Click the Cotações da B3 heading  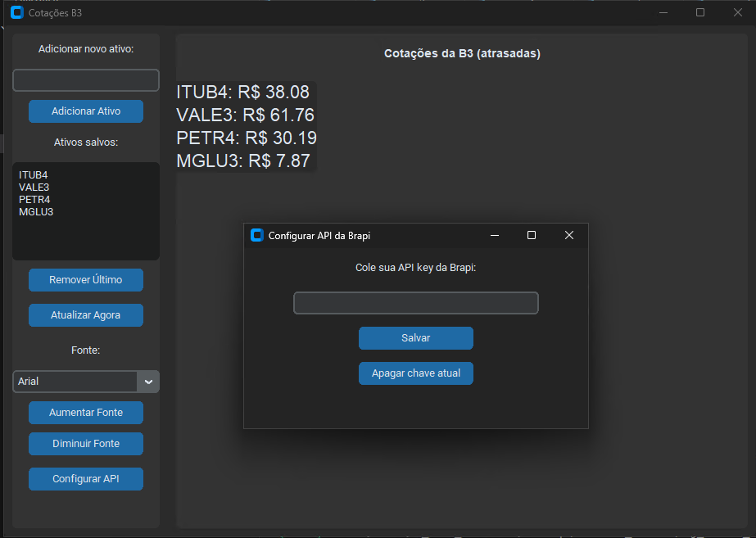click(x=462, y=53)
